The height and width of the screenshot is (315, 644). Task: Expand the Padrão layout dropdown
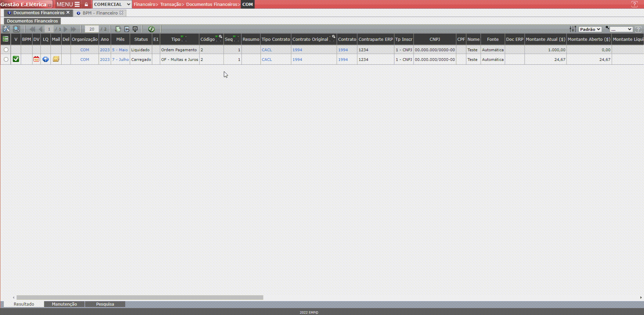tap(590, 29)
